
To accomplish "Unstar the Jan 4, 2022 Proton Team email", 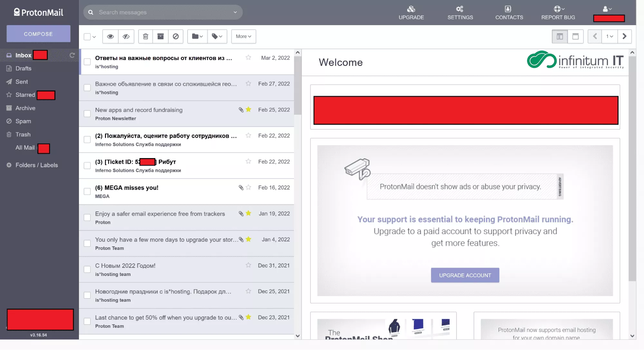I will click(248, 239).
